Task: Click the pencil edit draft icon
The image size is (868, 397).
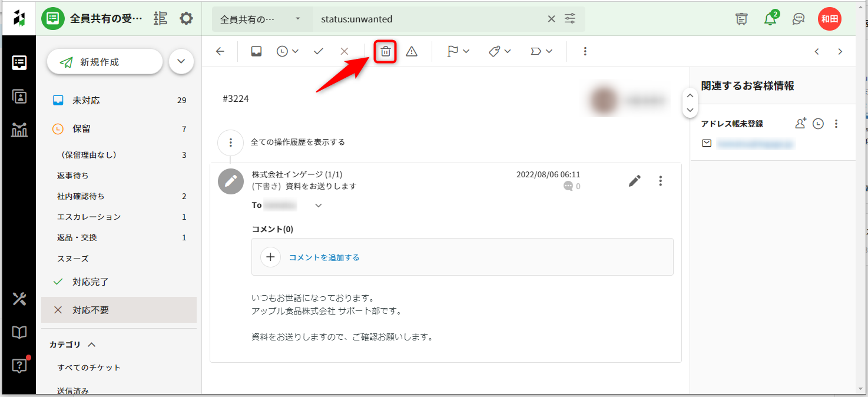Action: 634,181
